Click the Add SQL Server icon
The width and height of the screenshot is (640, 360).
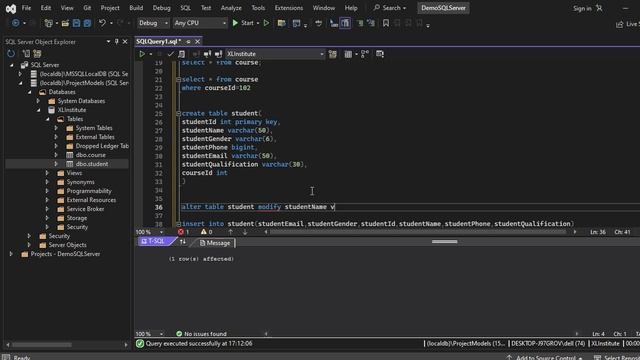(x=26, y=53)
